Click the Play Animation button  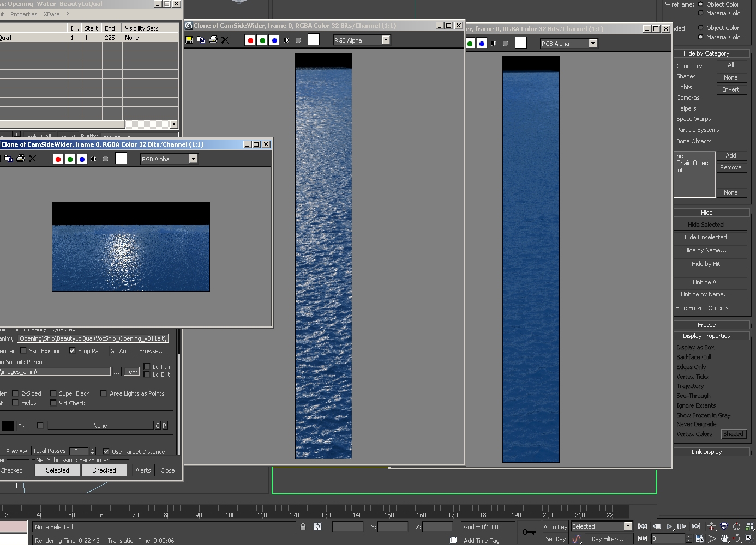(669, 526)
